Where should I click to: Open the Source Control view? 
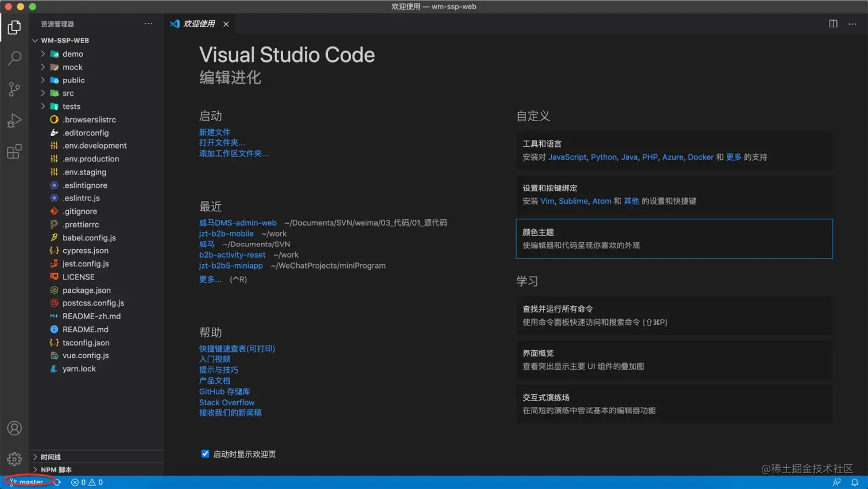(x=14, y=89)
